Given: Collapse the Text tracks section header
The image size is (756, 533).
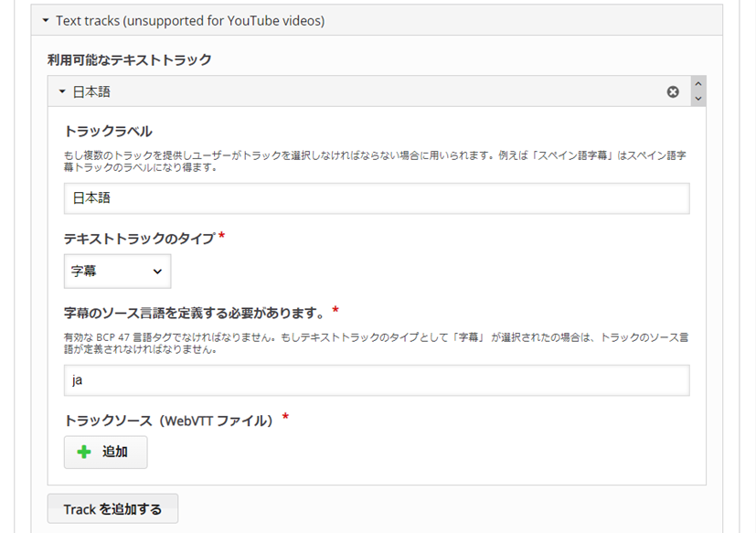Looking at the screenshot, I should tap(377, 21).
